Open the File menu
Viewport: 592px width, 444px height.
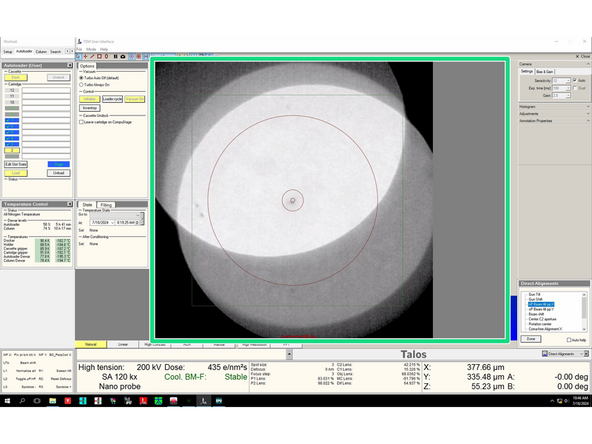tap(79, 49)
